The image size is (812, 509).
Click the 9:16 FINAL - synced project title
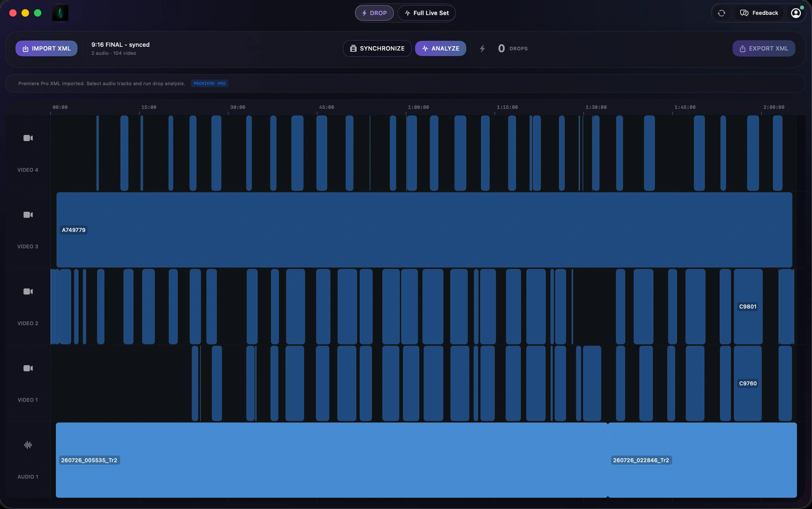click(x=120, y=45)
